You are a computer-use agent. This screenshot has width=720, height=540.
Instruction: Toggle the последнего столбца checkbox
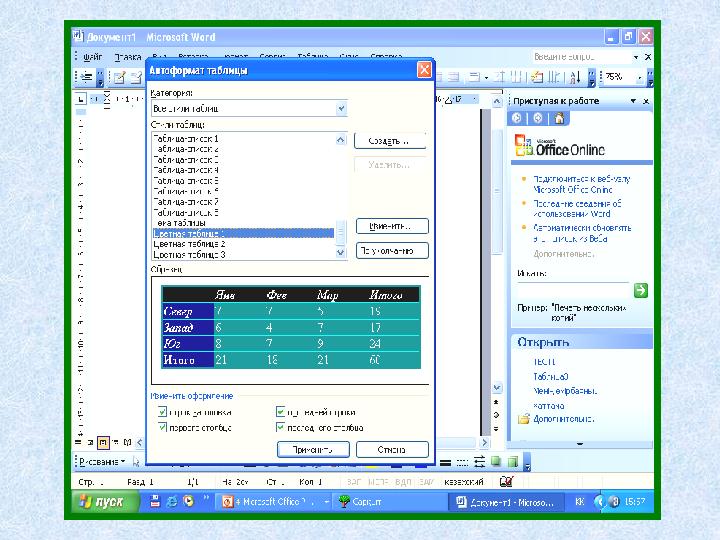pos(280,427)
